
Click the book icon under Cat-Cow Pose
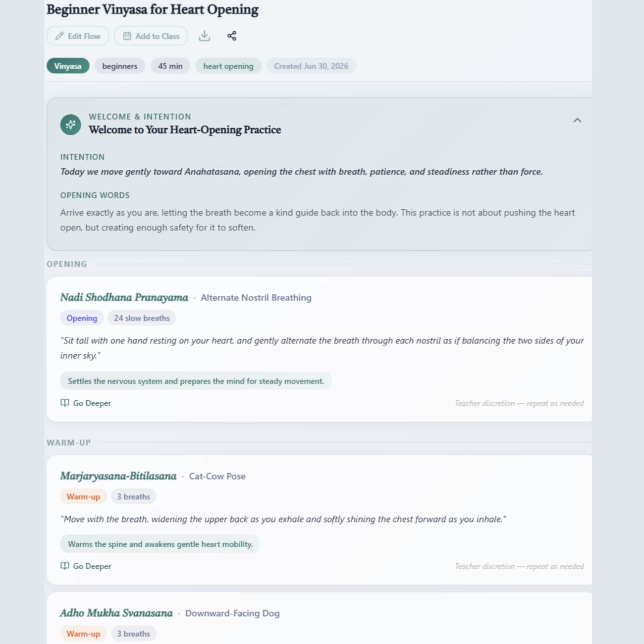coord(65,566)
